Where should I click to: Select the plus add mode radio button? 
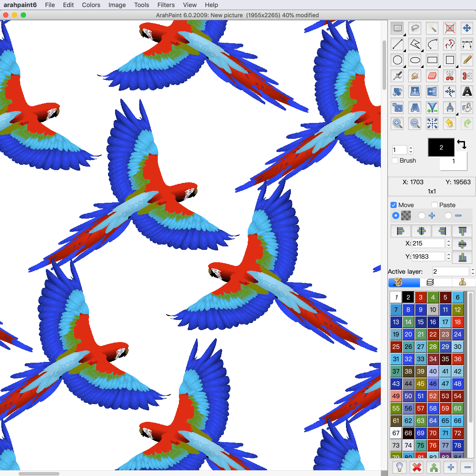tap(422, 216)
